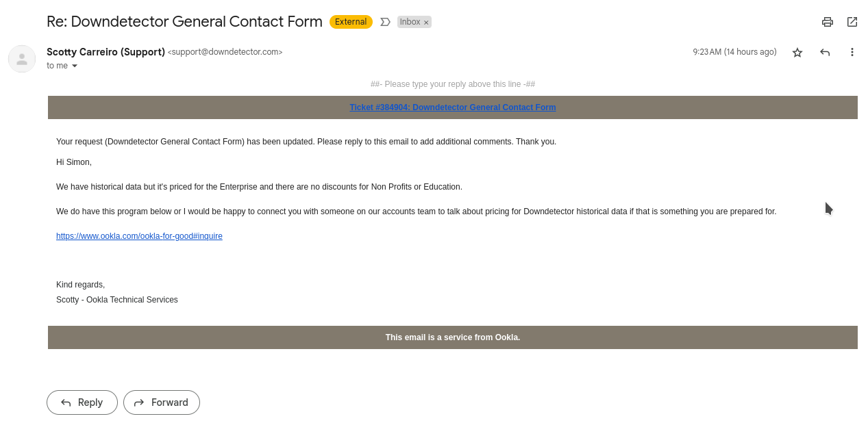Click the Inbox label chip
Screen dimensions: 868x436
click(x=410, y=22)
